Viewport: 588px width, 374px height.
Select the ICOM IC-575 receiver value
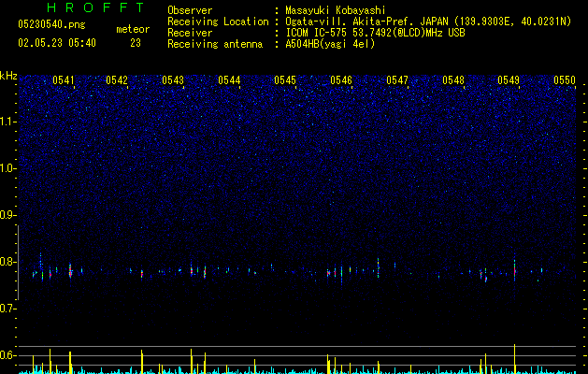tap(375, 33)
